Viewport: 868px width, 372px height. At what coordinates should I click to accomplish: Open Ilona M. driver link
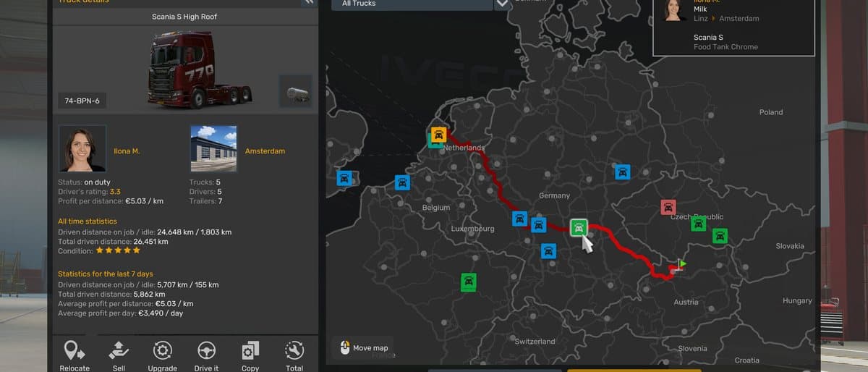click(x=127, y=151)
